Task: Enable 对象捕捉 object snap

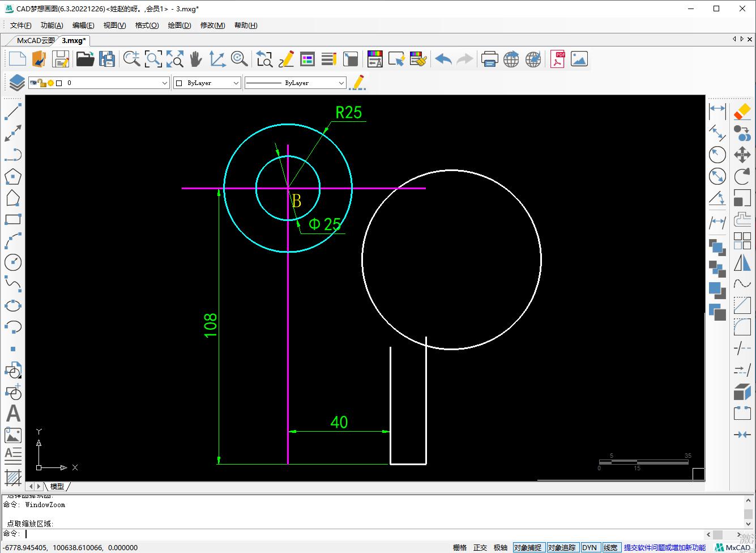Action: tap(528, 547)
